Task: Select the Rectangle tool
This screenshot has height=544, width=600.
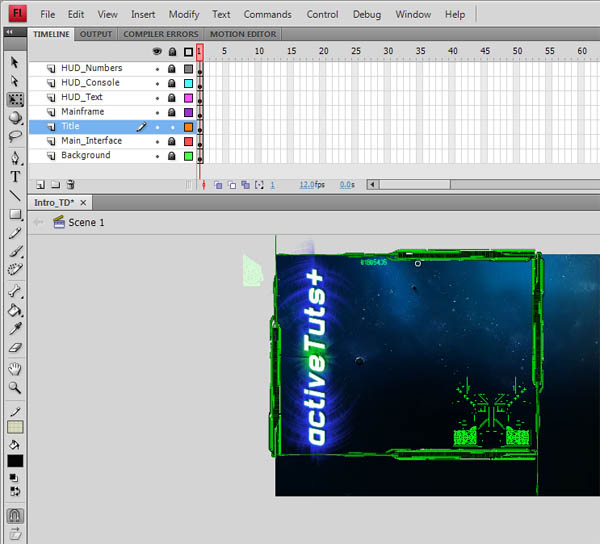Action: 15,214
